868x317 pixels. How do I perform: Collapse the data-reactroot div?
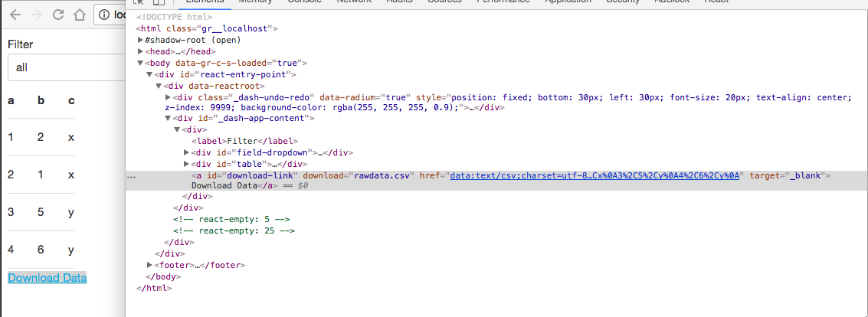click(x=159, y=85)
